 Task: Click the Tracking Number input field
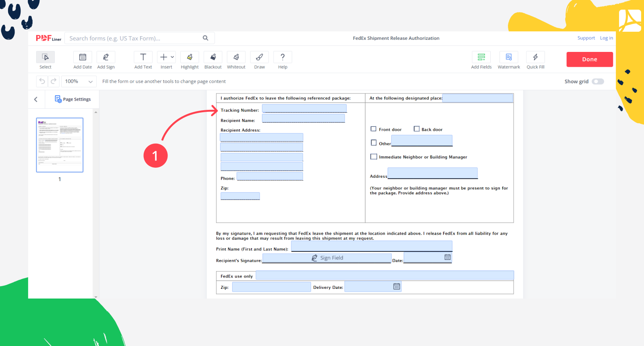[x=304, y=109]
